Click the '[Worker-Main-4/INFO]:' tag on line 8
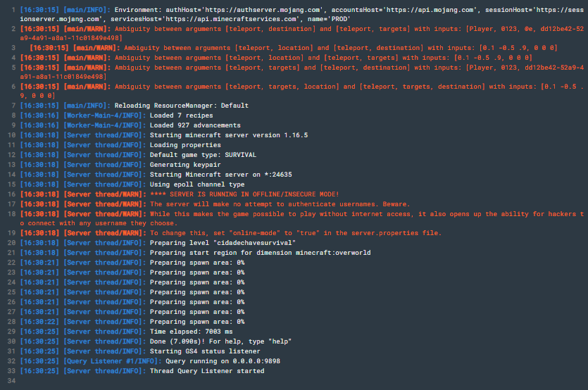This screenshot has height=390, width=588. point(105,115)
